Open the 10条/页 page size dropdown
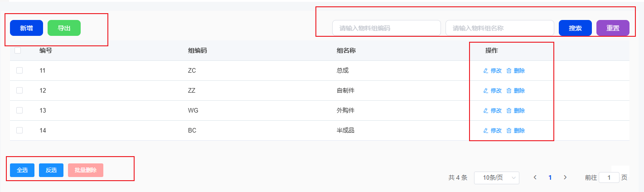 pyautogui.click(x=496, y=178)
